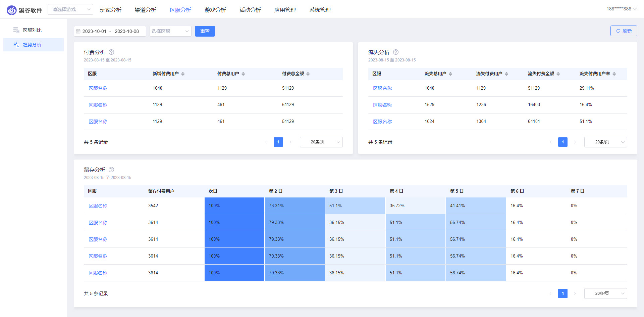The width and height of the screenshot is (644, 317).
Task: Click the 41.41% retention cell
Action: (x=476, y=206)
